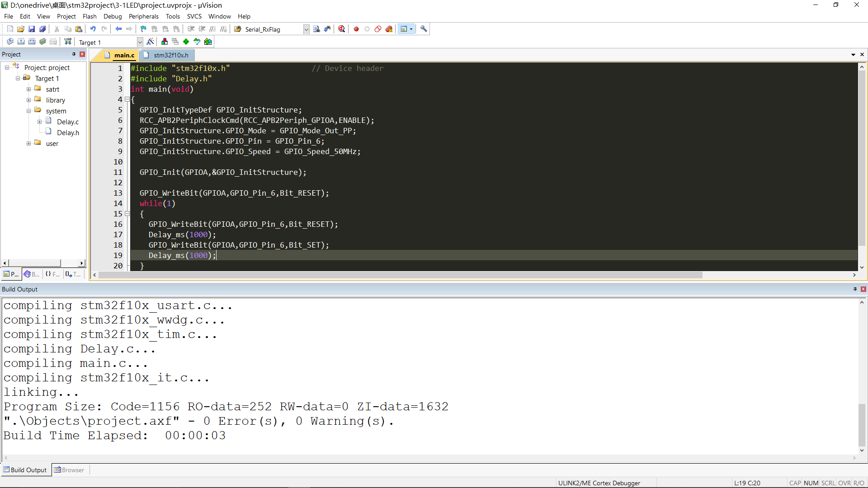Toggle the bookmark flag icon
This screenshot has width=868, height=488.
(143, 29)
